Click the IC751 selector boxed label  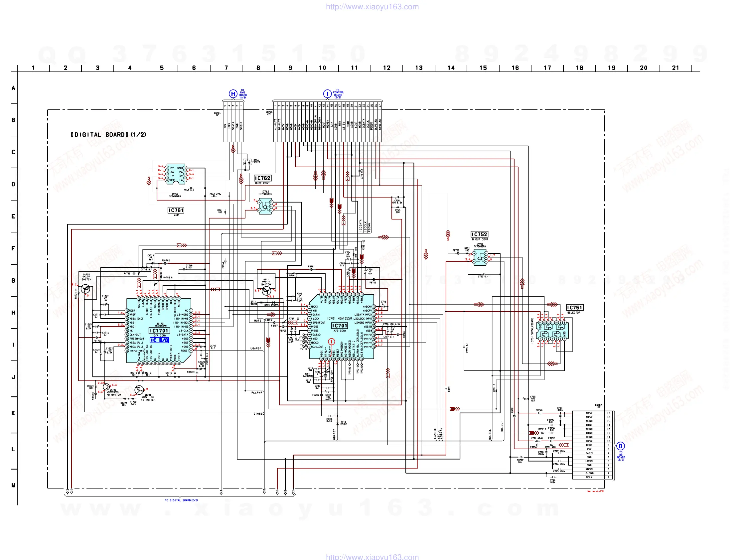pos(574,308)
